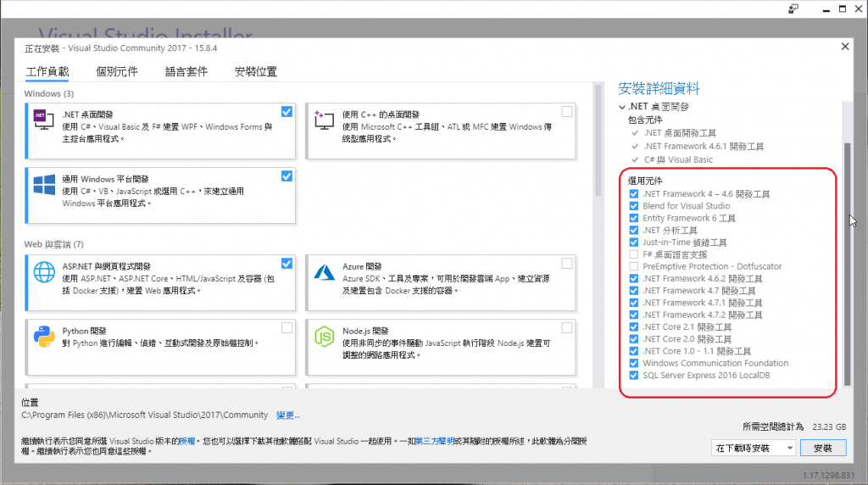Uncheck .NET Framework 4.6.2 開發工具
The image size is (868, 485).
[x=634, y=278]
